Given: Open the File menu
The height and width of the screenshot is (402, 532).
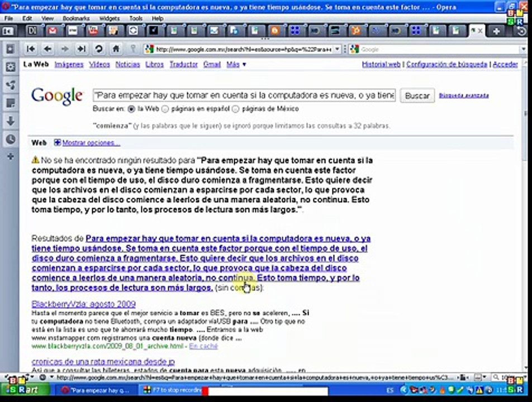Looking at the screenshot, I should pyautogui.click(x=8, y=18).
